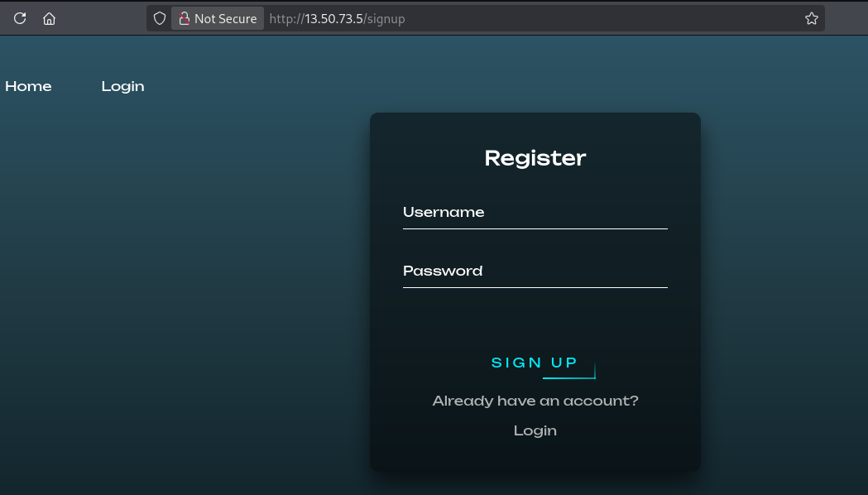Click the underline beneath the Password field

[535, 286]
